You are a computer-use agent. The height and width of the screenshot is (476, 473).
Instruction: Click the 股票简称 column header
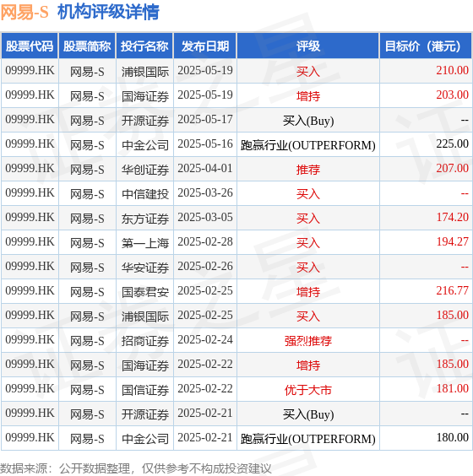pos(87,46)
